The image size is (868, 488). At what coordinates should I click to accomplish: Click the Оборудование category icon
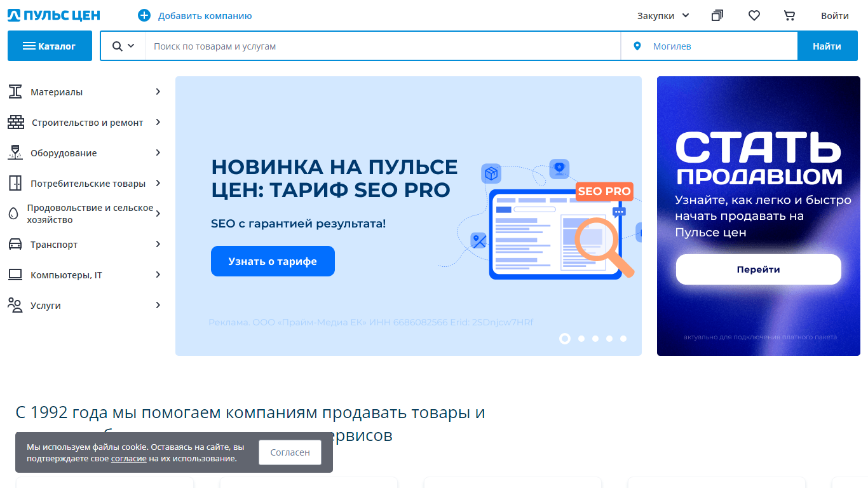click(x=15, y=152)
